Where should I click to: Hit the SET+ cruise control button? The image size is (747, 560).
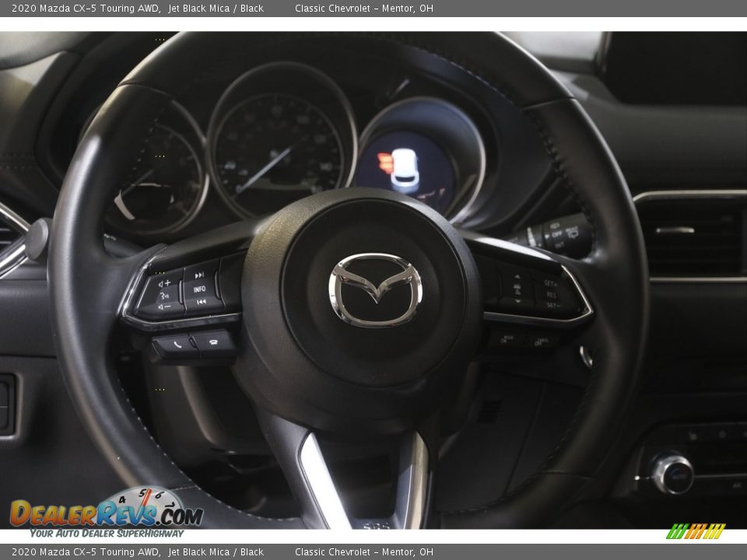(x=551, y=283)
